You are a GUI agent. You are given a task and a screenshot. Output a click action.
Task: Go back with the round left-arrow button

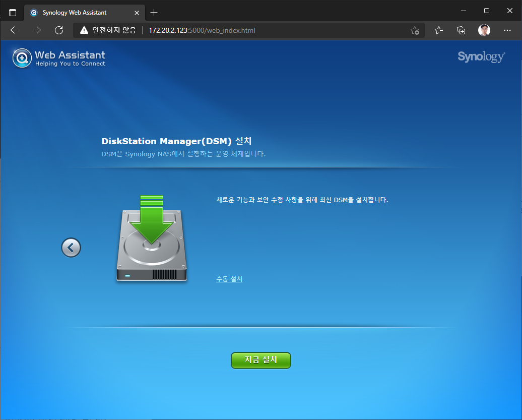point(71,248)
